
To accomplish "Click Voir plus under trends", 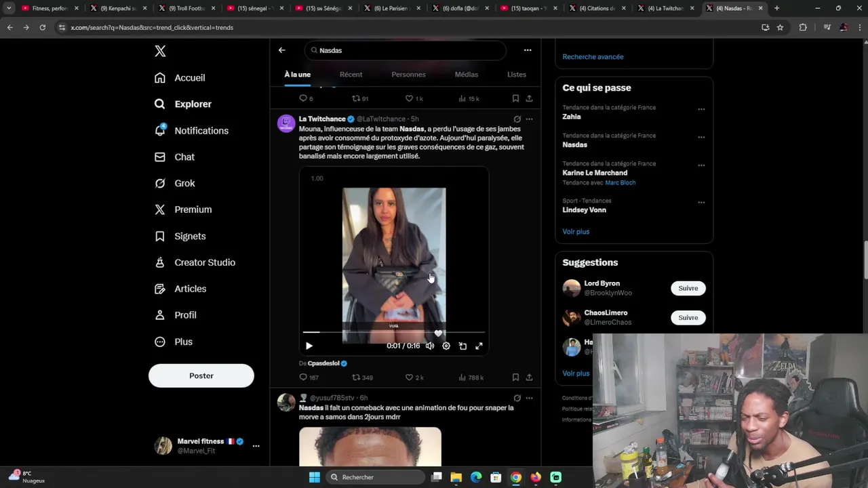I will click(576, 232).
